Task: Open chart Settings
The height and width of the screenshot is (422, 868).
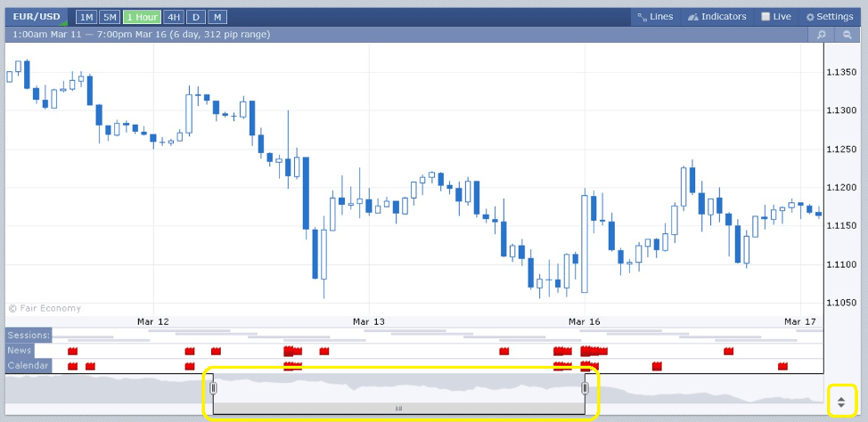Action: pyautogui.click(x=830, y=17)
